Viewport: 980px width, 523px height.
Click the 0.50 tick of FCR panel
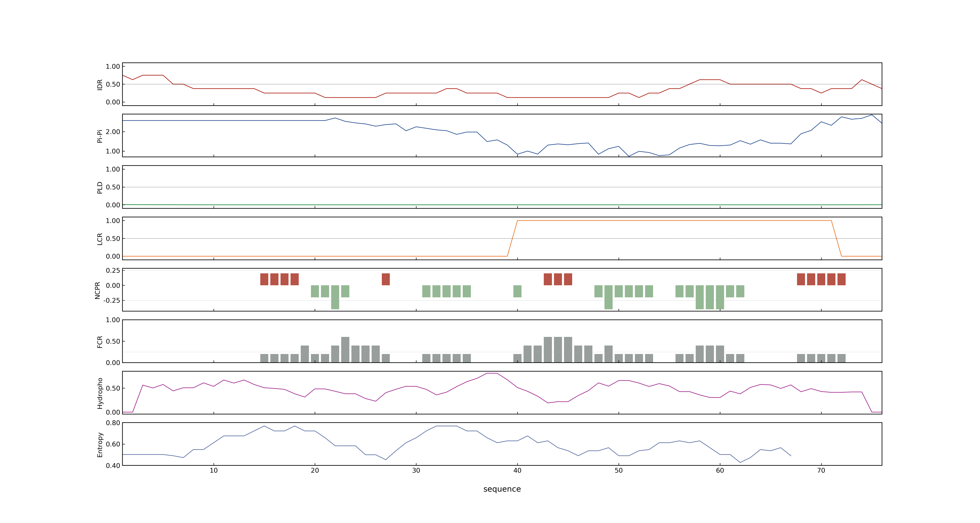click(x=113, y=341)
